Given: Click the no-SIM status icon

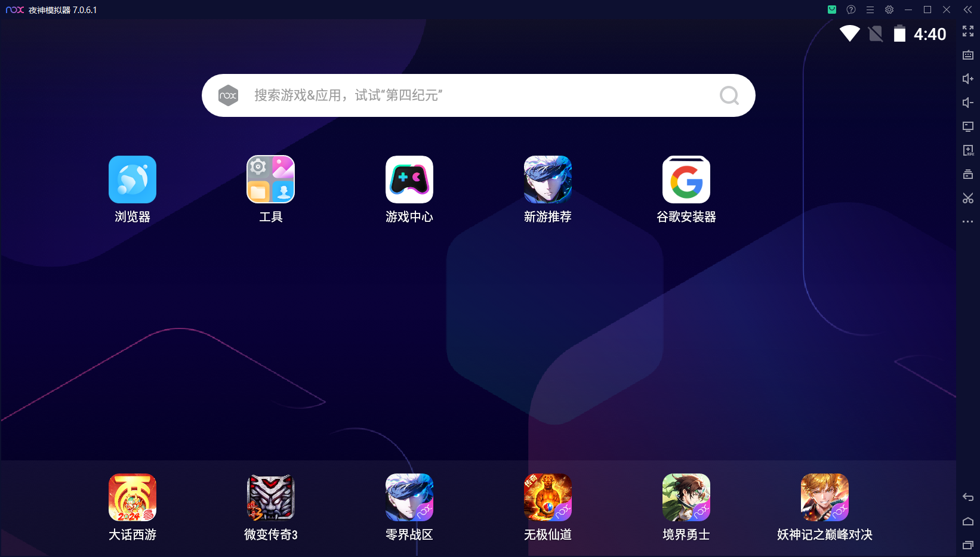Looking at the screenshot, I should coord(876,33).
